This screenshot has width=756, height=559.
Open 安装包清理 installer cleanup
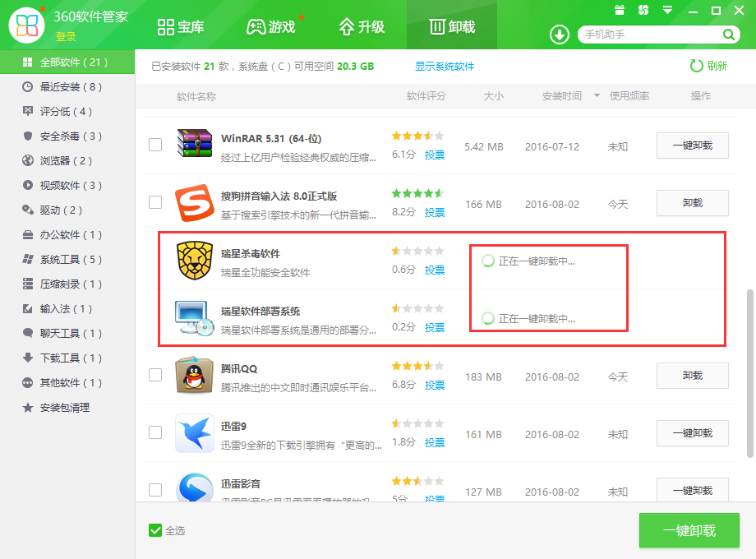67,408
